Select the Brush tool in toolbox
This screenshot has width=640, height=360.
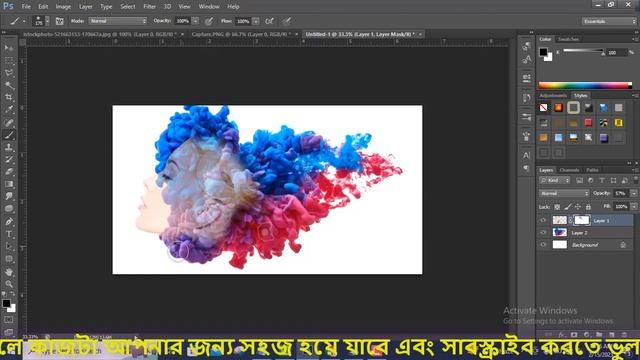9,135
